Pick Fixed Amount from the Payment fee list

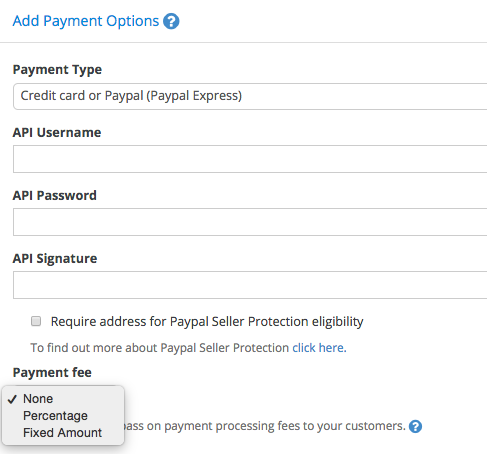coord(63,433)
